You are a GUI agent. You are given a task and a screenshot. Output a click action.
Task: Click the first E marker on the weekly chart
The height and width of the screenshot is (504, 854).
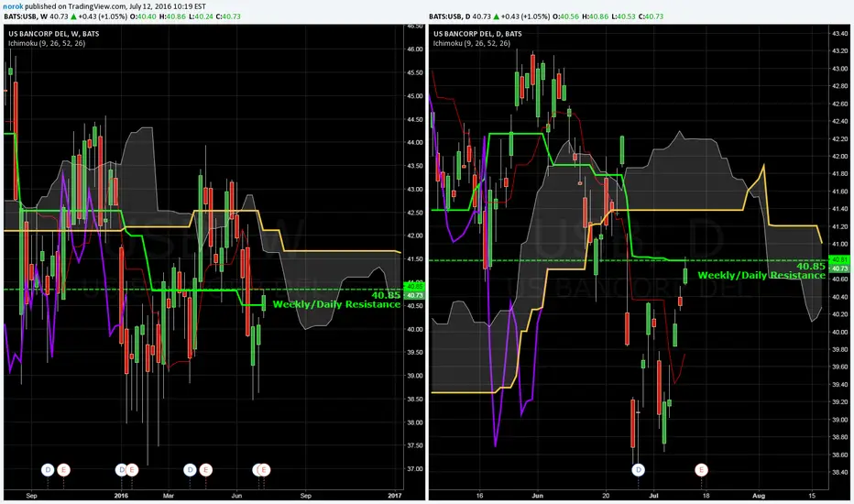click(x=64, y=470)
